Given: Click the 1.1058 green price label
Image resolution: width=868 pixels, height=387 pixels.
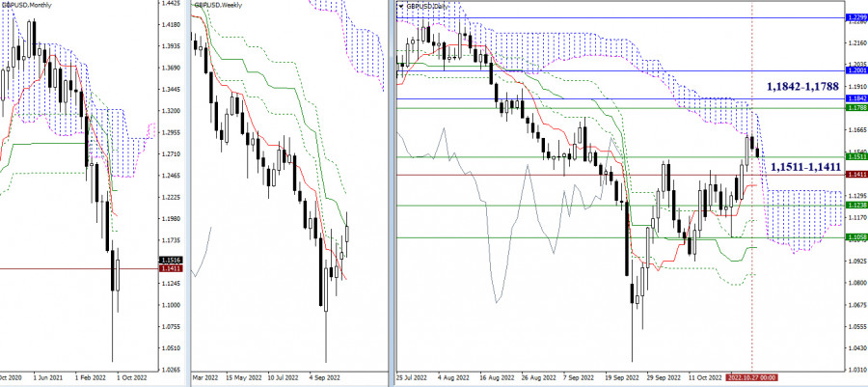Looking at the screenshot, I should coord(857,237).
